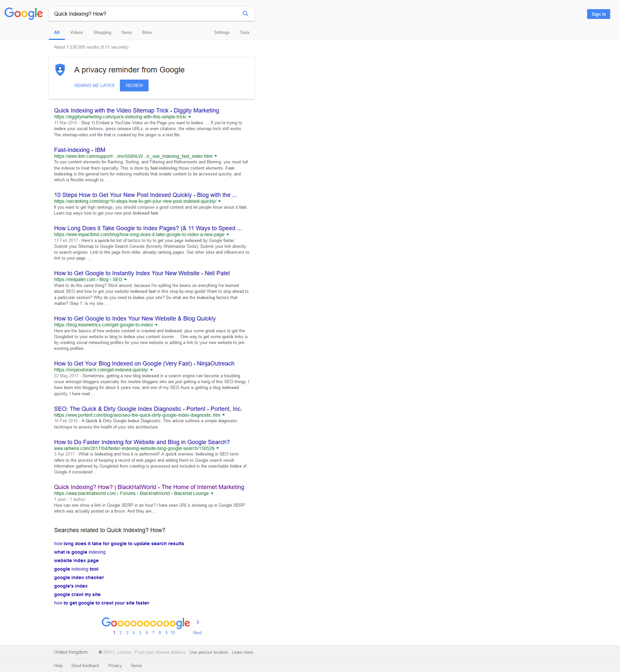Open the Portent Quick & Dirty Diagnostic result
The image size is (620, 672).
point(148,409)
